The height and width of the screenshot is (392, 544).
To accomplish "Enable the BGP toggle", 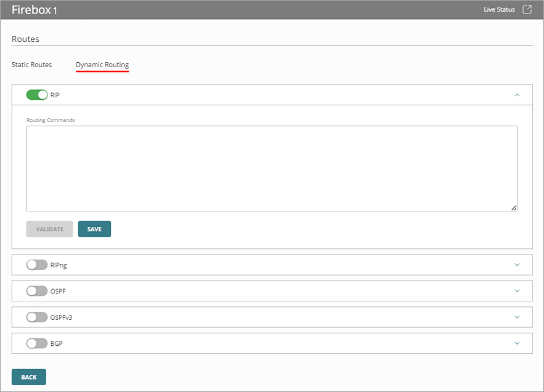I will click(x=36, y=343).
